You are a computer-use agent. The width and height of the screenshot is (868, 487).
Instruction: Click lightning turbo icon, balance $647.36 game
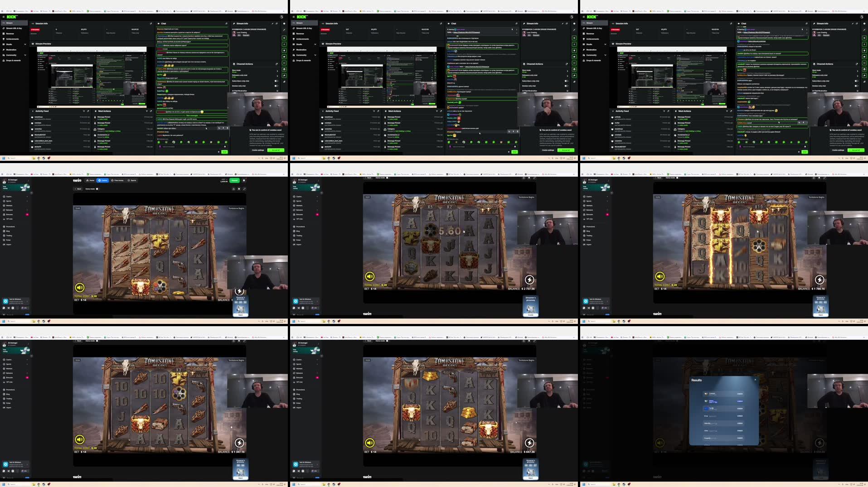click(529, 443)
